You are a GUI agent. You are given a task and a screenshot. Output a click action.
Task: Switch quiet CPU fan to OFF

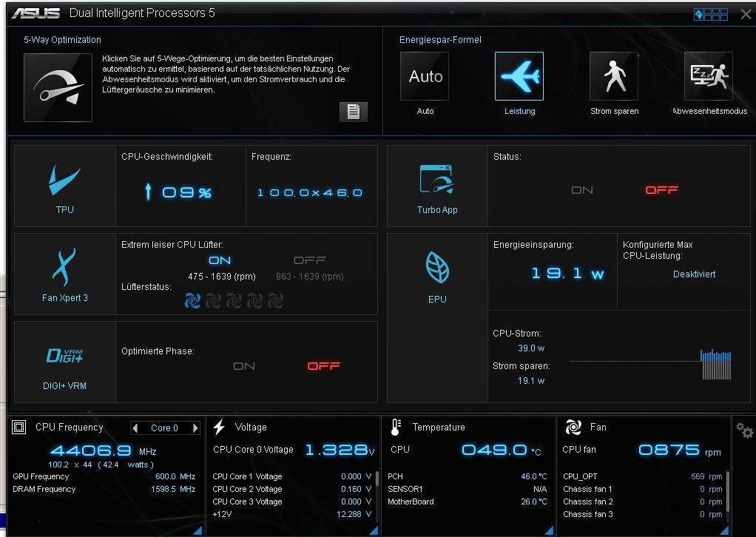[x=310, y=260]
